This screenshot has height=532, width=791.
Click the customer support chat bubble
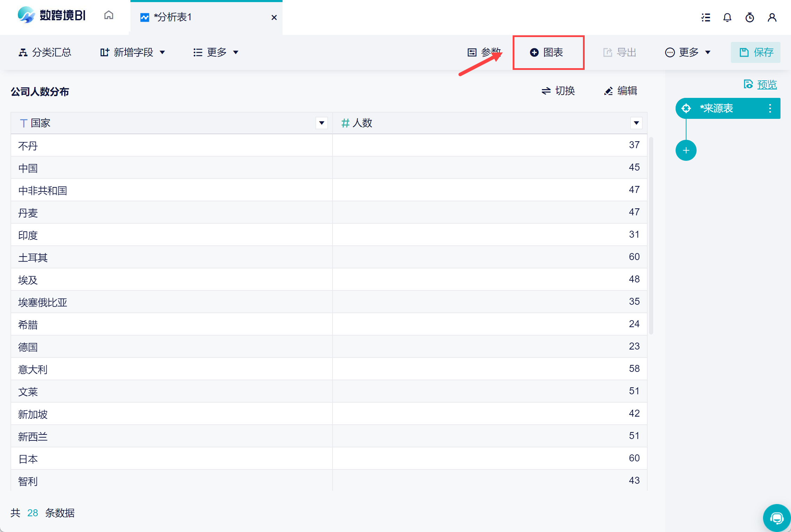point(776,518)
